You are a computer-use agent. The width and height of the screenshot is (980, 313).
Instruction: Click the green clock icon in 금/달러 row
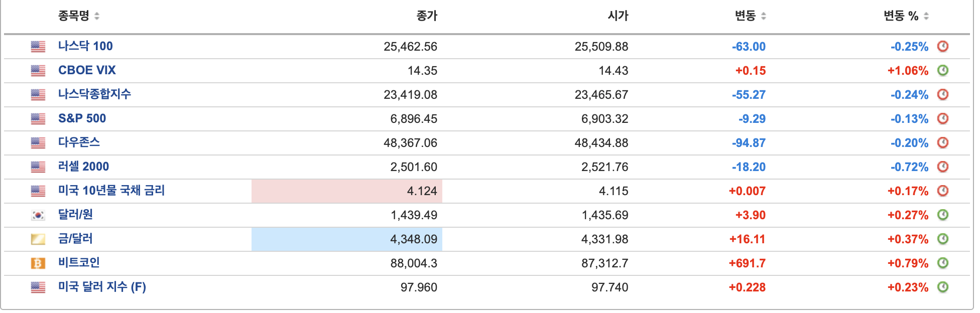pos(943,239)
